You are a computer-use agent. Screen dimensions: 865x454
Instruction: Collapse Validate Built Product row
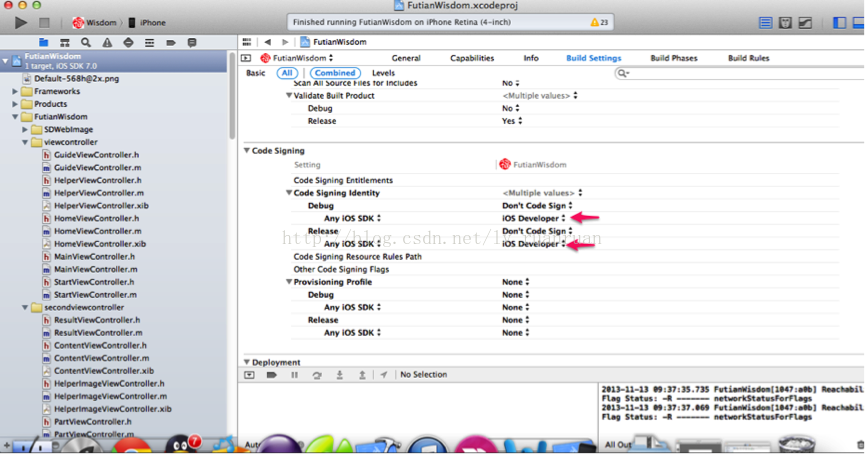(289, 95)
